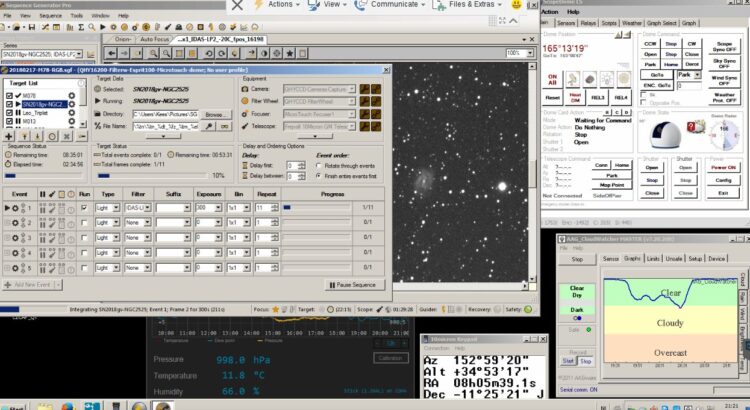Open the gear options for Event 2
The image size is (750, 410).
15,223
